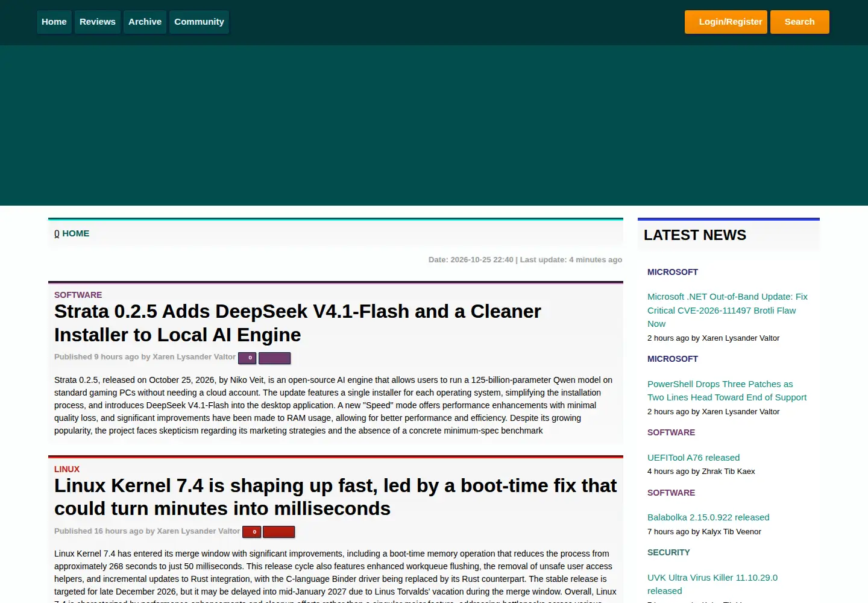
Task: Click the Login/Register button
Action: (x=726, y=22)
